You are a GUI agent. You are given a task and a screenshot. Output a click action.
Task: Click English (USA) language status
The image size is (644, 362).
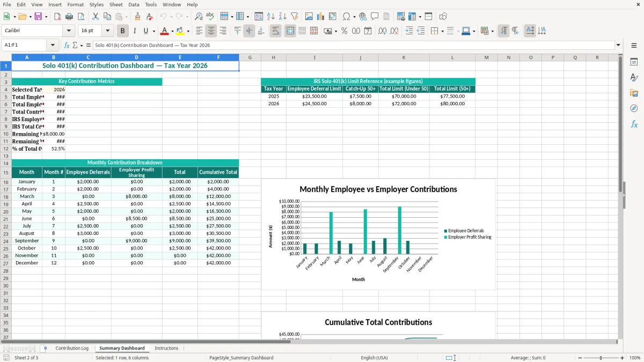pyautogui.click(x=374, y=358)
